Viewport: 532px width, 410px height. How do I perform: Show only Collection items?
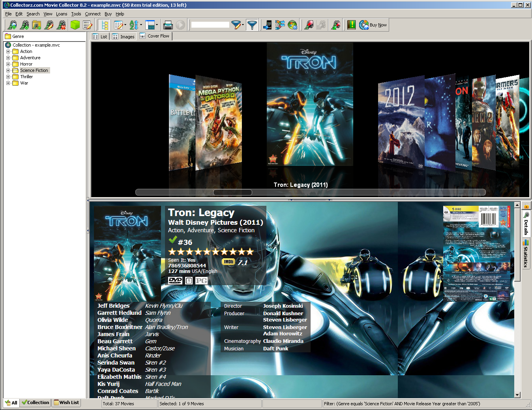(x=35, y=402)
